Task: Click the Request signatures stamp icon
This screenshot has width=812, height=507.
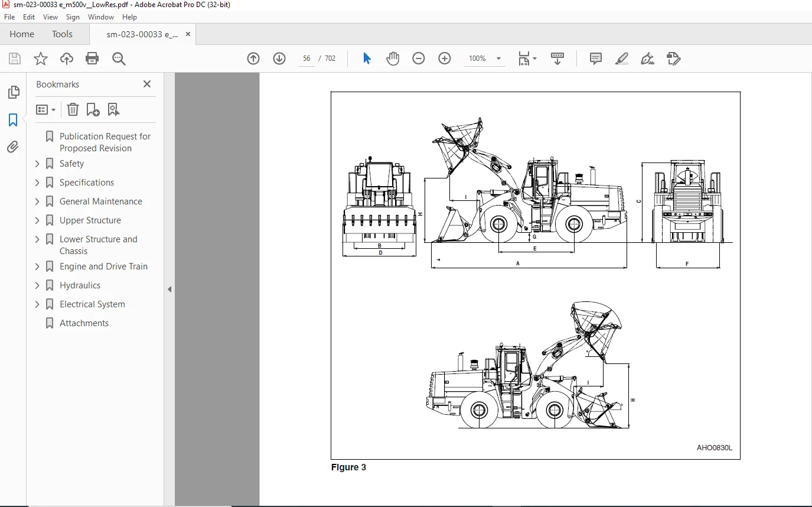Action: 674,58
